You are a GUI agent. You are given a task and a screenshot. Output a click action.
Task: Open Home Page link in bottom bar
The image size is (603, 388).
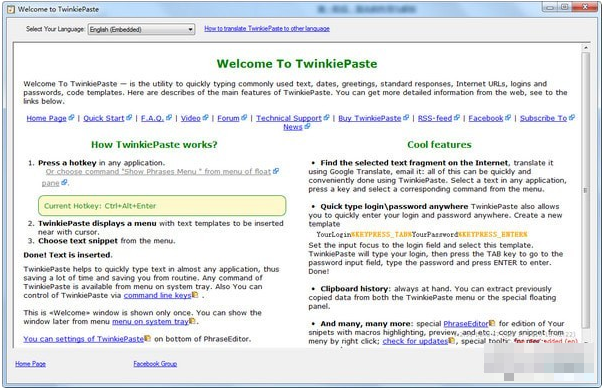(30, 364)
